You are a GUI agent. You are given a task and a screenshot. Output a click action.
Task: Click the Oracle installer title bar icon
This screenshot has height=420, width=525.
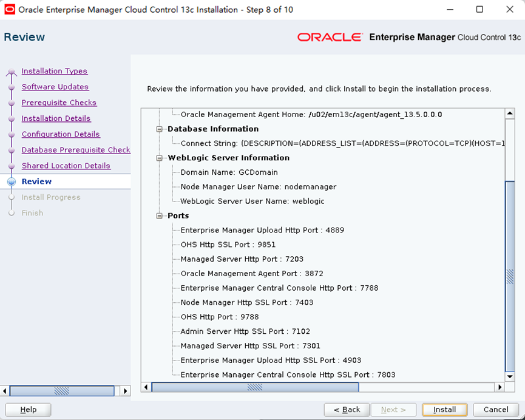9,9
